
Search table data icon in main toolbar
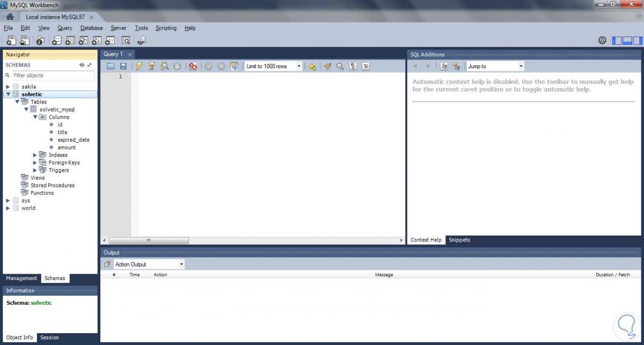click(126, 40)
